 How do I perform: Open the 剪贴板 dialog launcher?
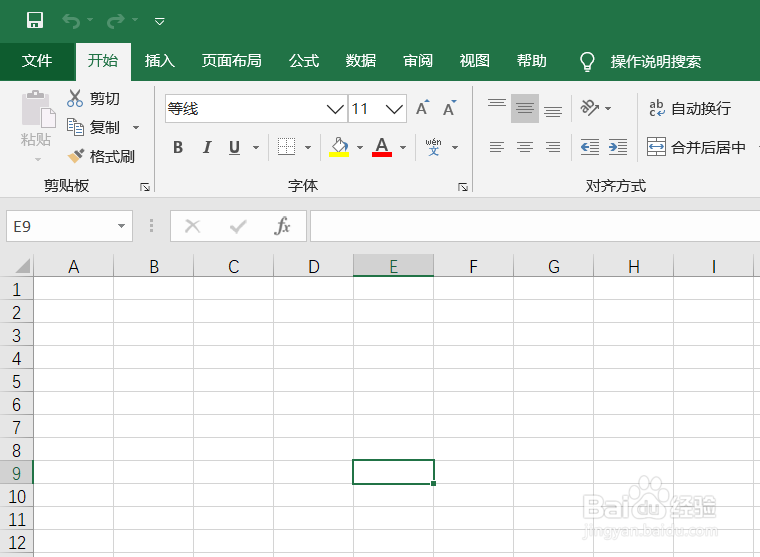[x=144, y=187]
